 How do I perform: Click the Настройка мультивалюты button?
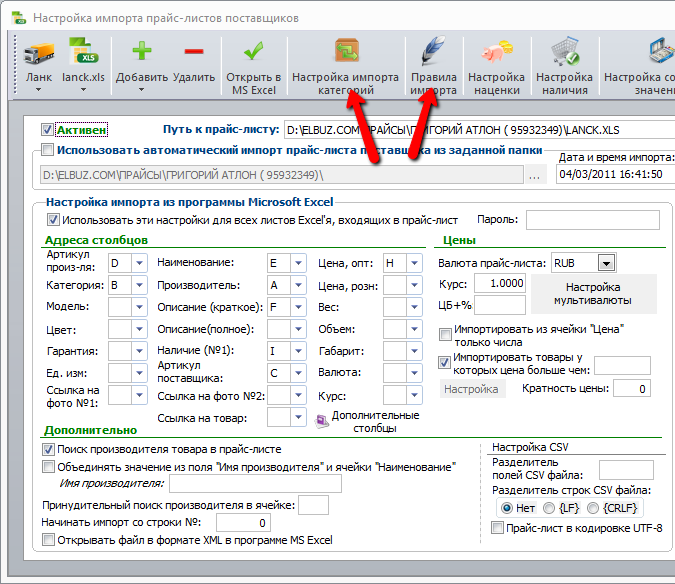coord(594,294)
